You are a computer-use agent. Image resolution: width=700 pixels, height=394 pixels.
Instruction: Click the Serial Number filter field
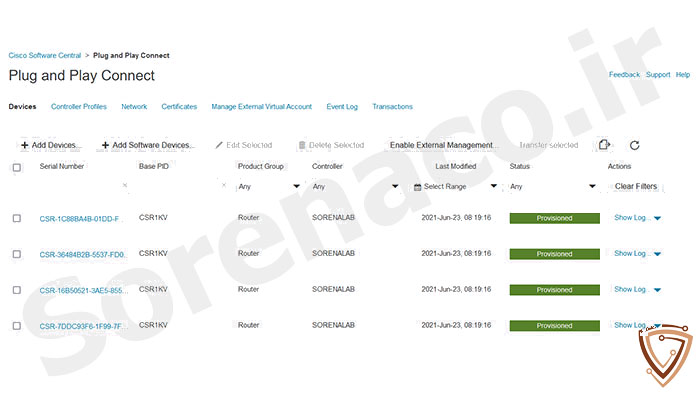[x=83, y=186]
